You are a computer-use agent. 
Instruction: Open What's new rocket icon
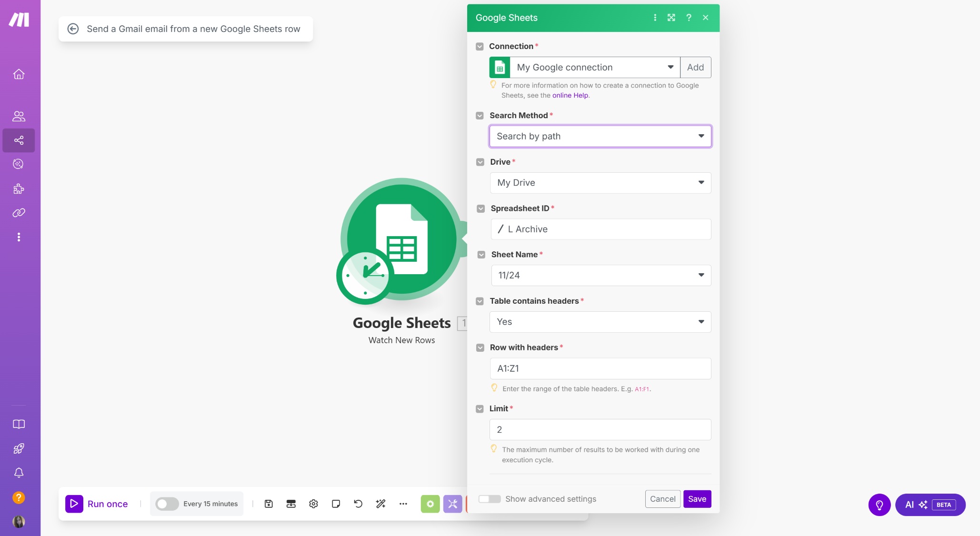[x=19, y=448]
